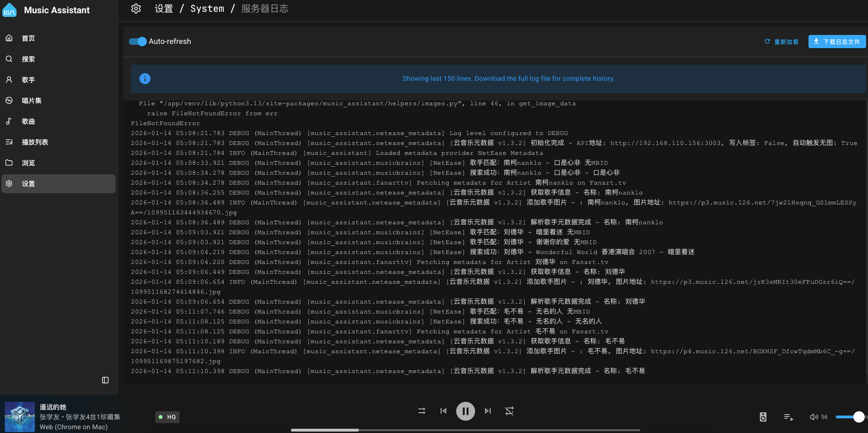Go back to the previous track
The image size is (868, 433).
click(x=443, y=411)
